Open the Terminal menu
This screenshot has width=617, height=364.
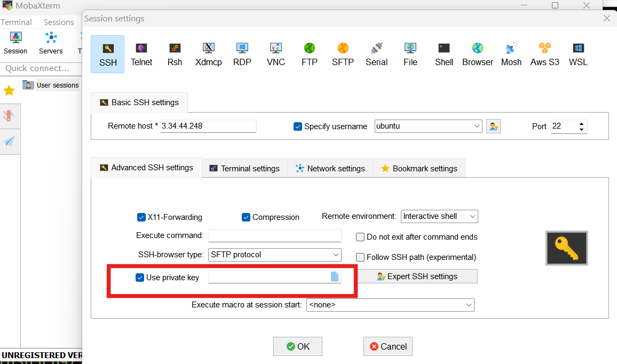[x=16, y=22]
